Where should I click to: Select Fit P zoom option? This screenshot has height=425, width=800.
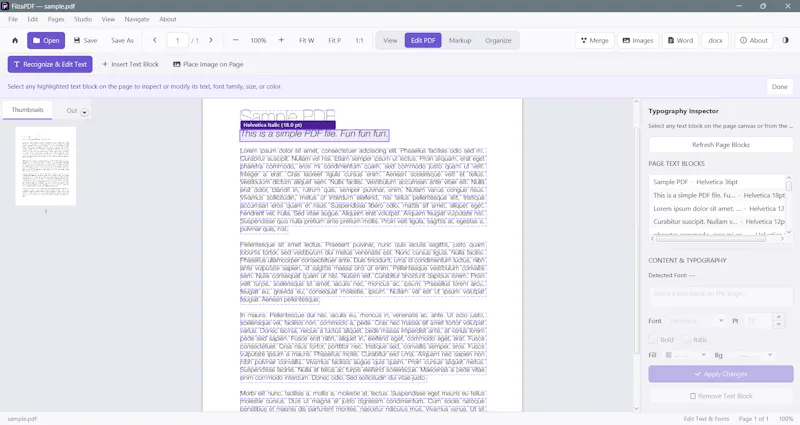pos(335,40)
